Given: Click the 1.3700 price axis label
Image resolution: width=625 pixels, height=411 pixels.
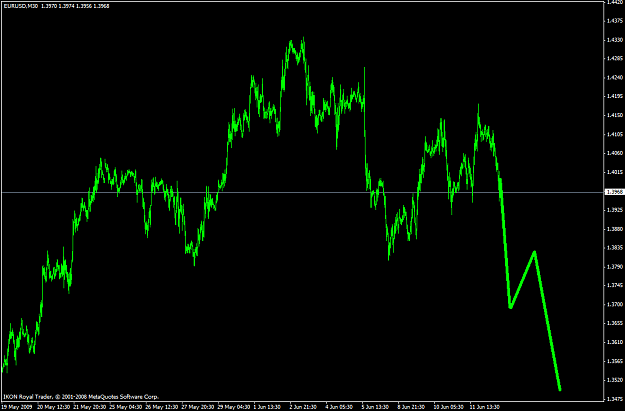Looking at the screenshot, I should (615, 305).
